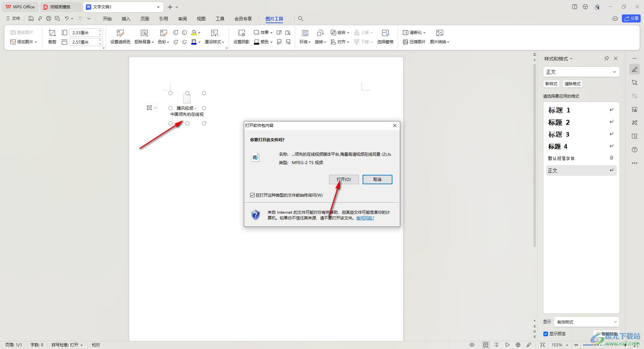This screenshot has width=644, height=349.
Task: Click the Rotate (旋转) icon
Action: coord(320,33)
